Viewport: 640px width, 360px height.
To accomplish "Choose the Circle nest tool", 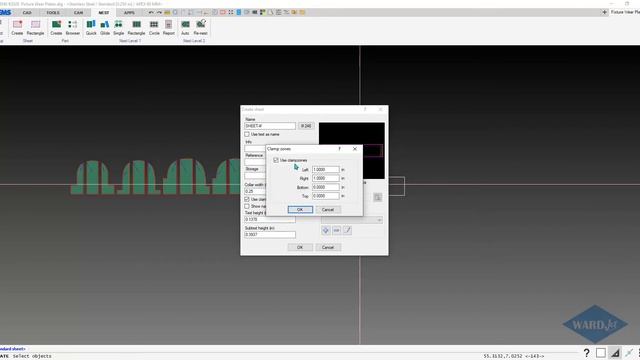I will (154, 28).
